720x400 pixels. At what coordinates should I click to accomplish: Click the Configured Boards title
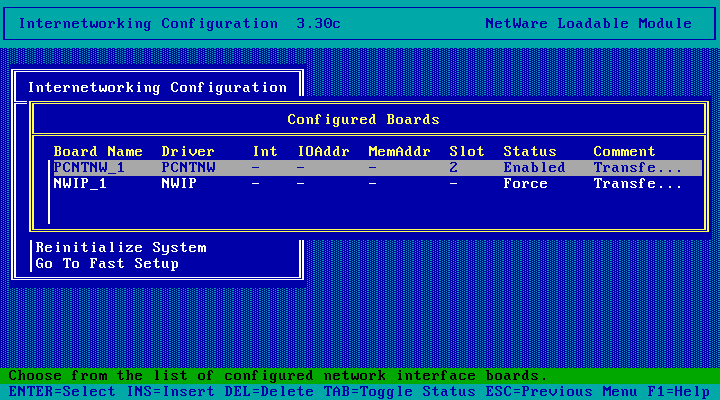tap(363, 119)
